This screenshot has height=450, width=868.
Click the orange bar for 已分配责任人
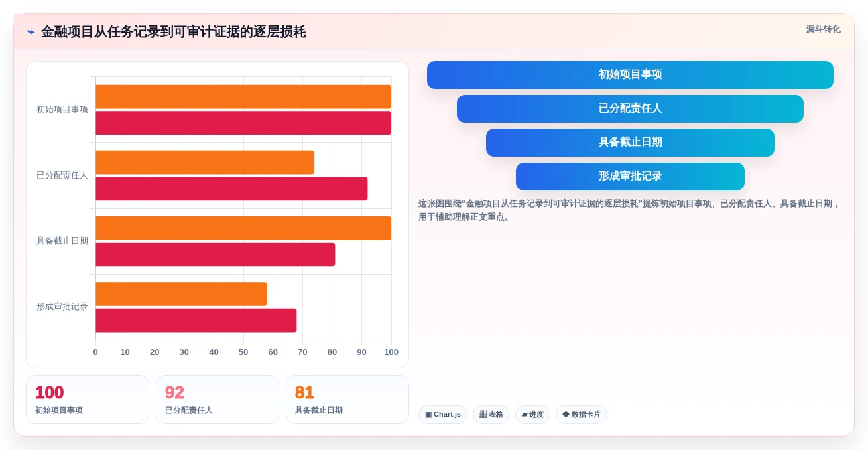(x=205, y=162)
